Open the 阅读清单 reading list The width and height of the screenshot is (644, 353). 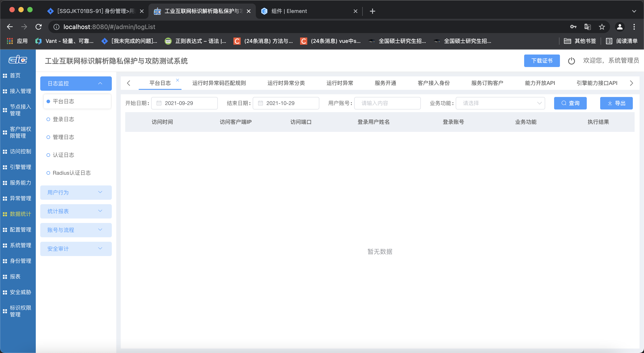[x=622, y=41]
